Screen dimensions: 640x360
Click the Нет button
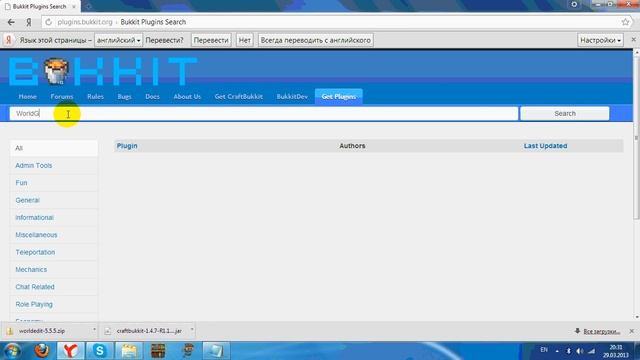click(x=244, y=40)
